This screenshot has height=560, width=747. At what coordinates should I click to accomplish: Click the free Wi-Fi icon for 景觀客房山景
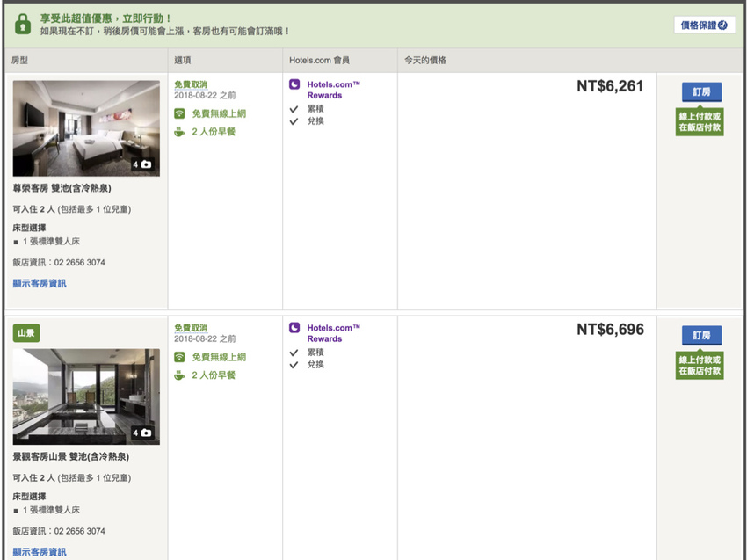click(179, 357)
